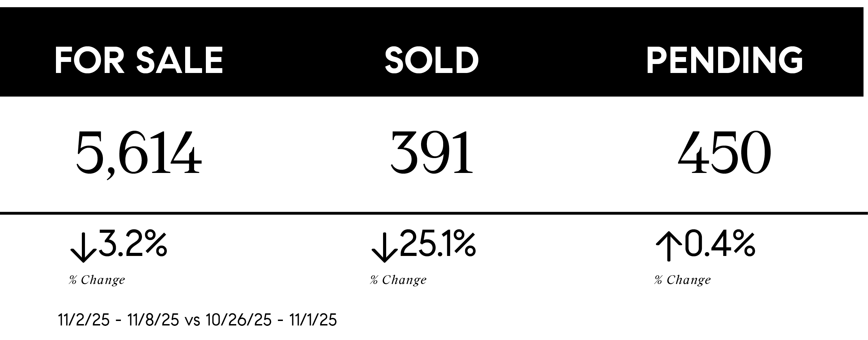Click the PENDING column heading
868x340 pixels.
pyautogui.click(x=724, y=60)
